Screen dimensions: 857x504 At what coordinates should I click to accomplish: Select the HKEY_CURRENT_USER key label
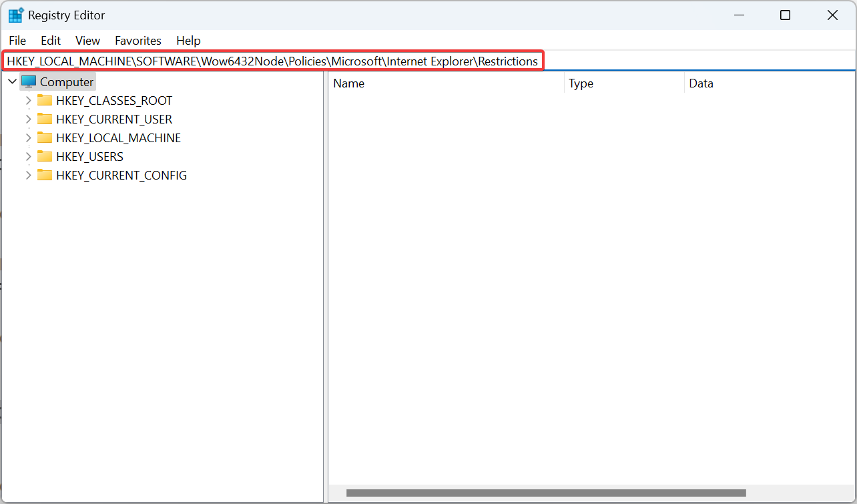[114, 119]
